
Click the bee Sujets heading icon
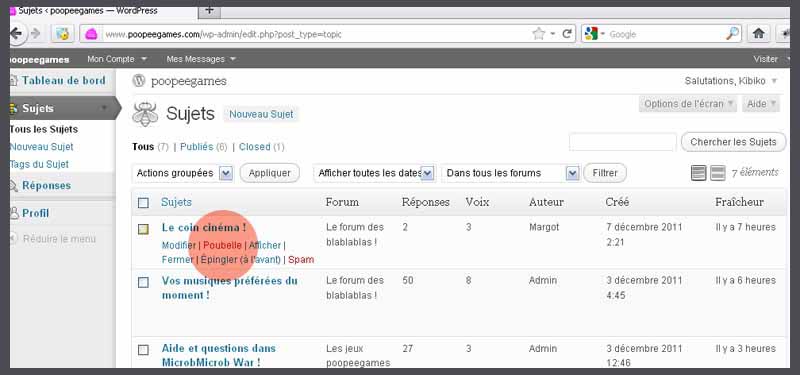pyautogui.click(x=145, y=114)
